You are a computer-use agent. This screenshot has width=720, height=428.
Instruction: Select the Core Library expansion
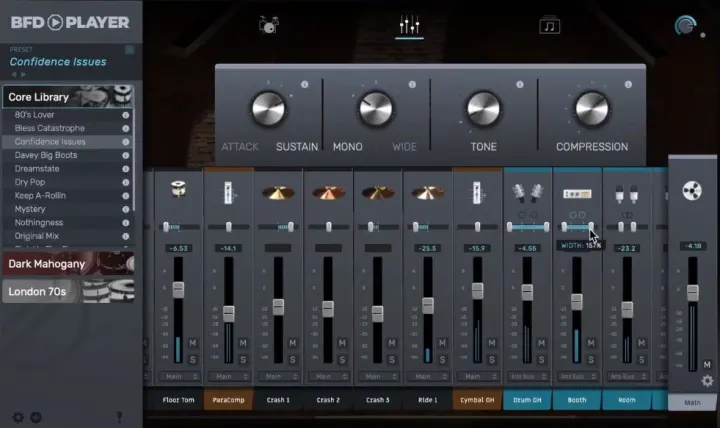(68, 97)
